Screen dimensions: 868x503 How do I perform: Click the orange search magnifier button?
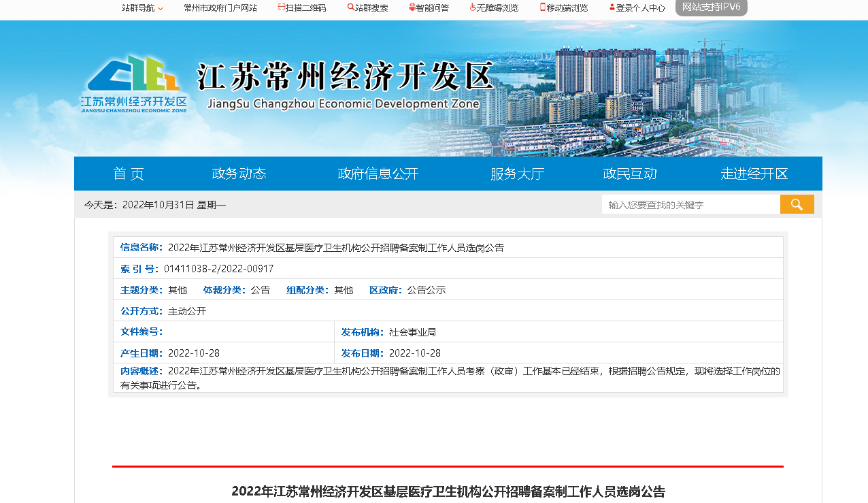pyautogui.click(x=797, y=204)
